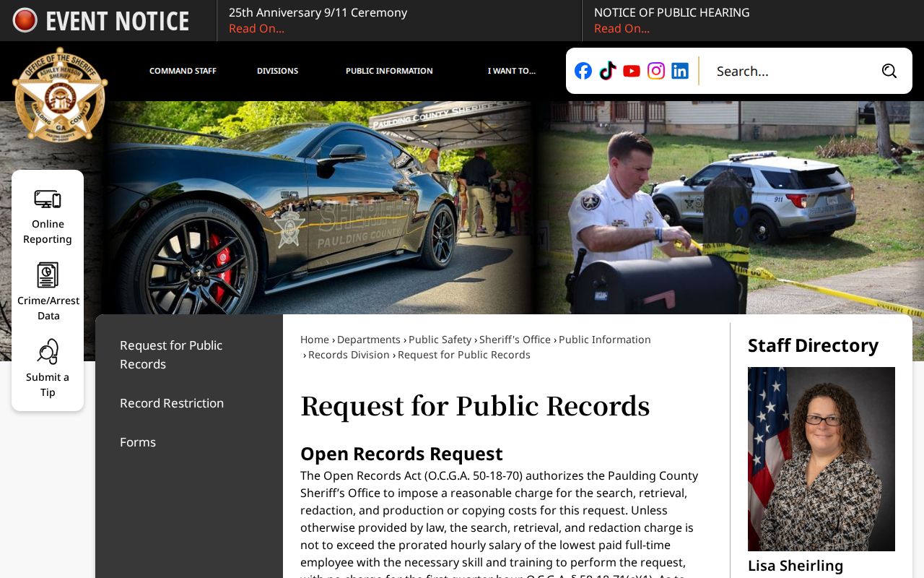
Task: Click the red Event Notice indicator
Action: (x=25, y=20)
